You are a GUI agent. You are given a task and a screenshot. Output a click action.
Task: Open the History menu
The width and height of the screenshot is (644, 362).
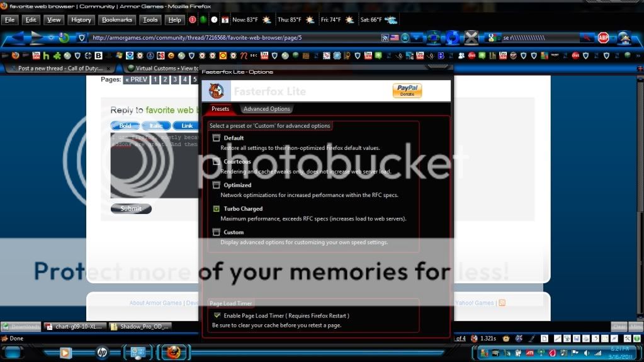[x=81, y=20]
